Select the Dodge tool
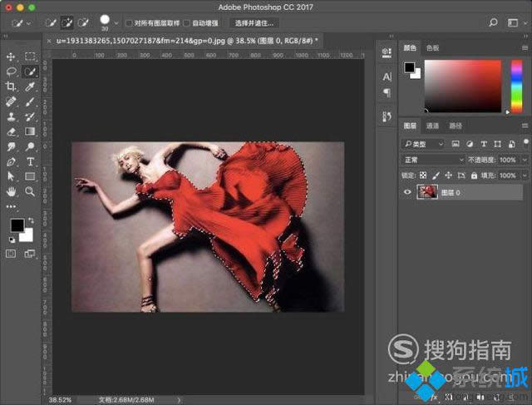The width and height of the screenshot is (532, 405). point(30,146)
